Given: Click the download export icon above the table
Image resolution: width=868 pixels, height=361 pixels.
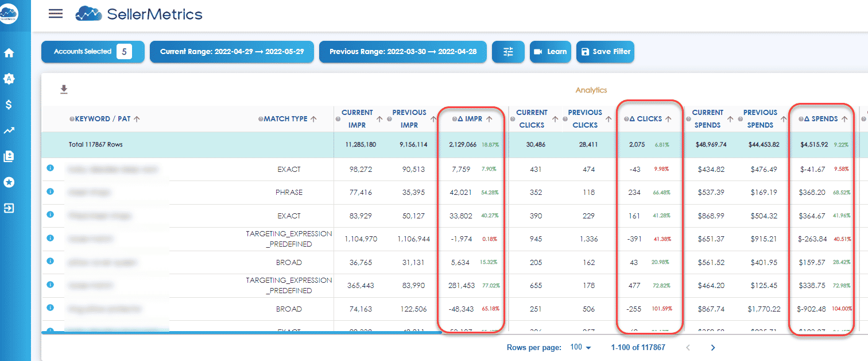Looking at the screenshot, I should click(64, 89).
